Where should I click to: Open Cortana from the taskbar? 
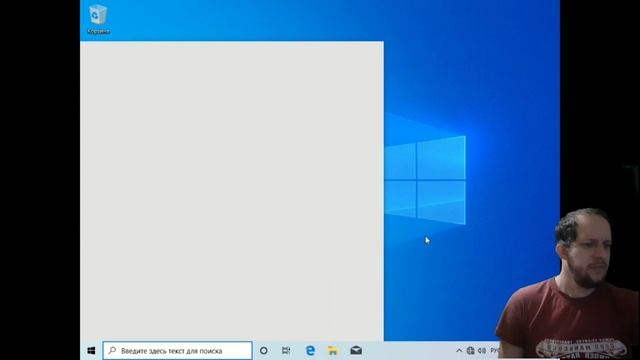tap(264, 351)
